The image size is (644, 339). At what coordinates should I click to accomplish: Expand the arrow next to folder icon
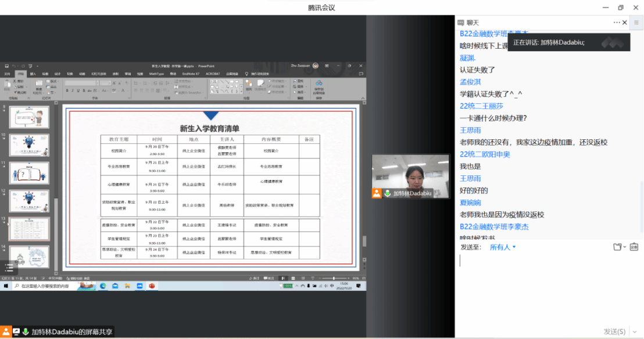coord(625,247)
